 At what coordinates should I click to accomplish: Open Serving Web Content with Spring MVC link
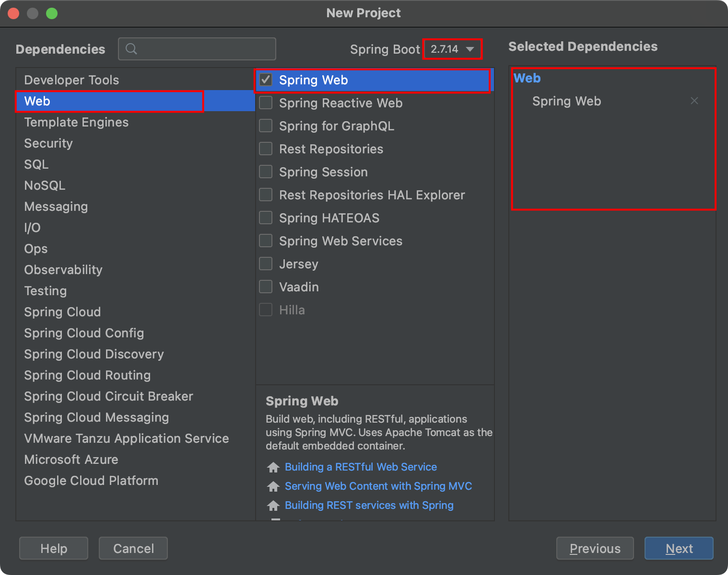coord(378,486)
